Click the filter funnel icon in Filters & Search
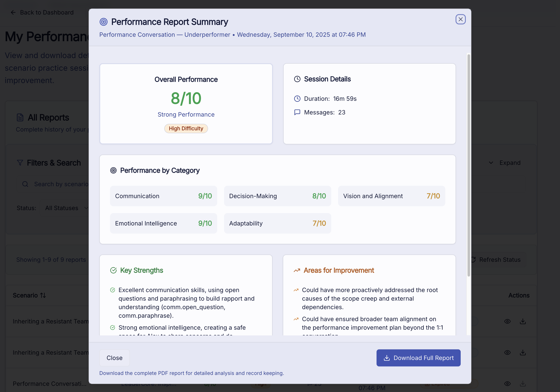The image size is (560, 392). click(x=20, y=163)
